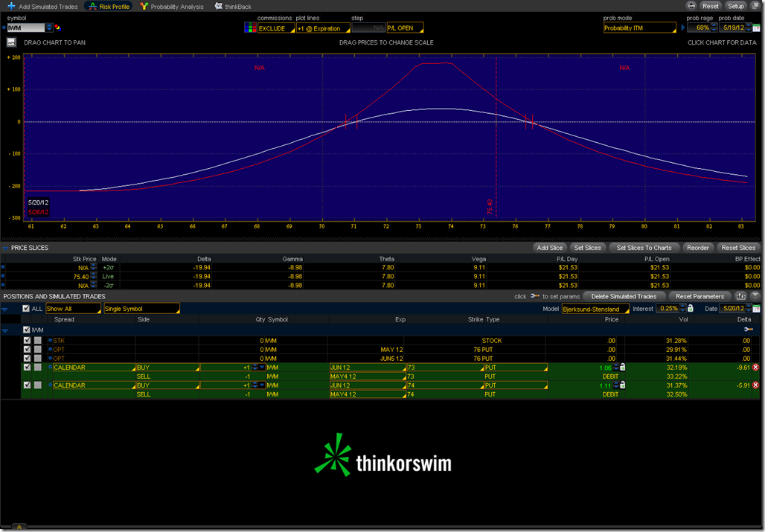Click the thinkBack tab icon
This screenshot has height=532, width=765.
click(x=219, y=7)
